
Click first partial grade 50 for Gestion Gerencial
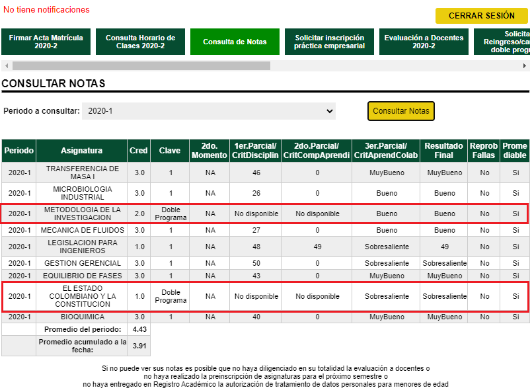click(256, 263)
